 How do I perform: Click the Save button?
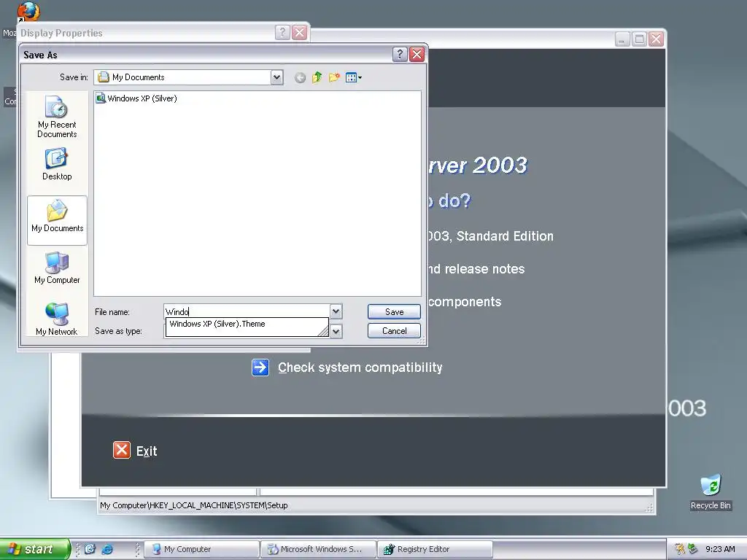pos(394,312)
